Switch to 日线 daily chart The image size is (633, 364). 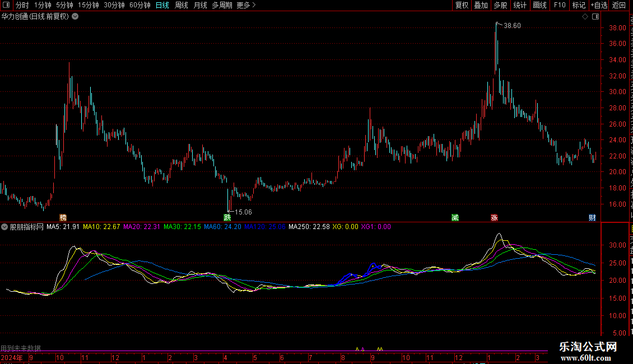click(x=162, y=5)
